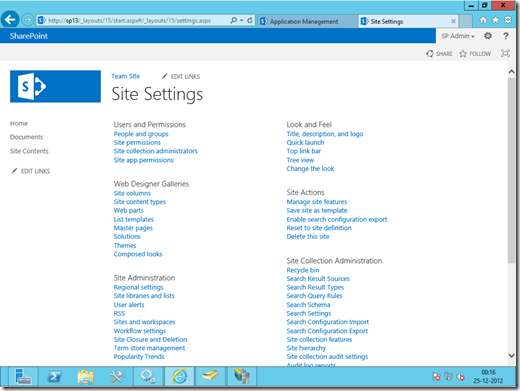
Task: Click Change the look
Action: [x=310, y=169]
